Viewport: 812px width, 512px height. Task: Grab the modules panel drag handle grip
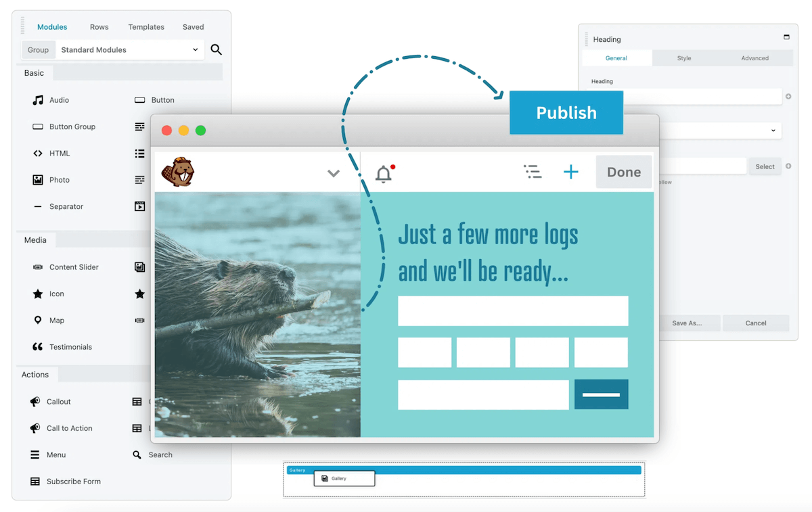click(x=23, y=26)
